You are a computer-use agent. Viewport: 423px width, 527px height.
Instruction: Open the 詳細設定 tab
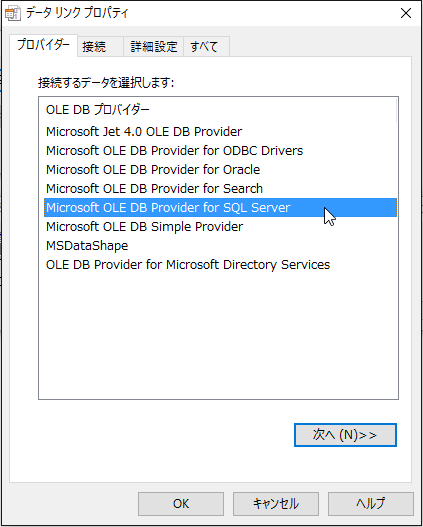coord(154,46)
